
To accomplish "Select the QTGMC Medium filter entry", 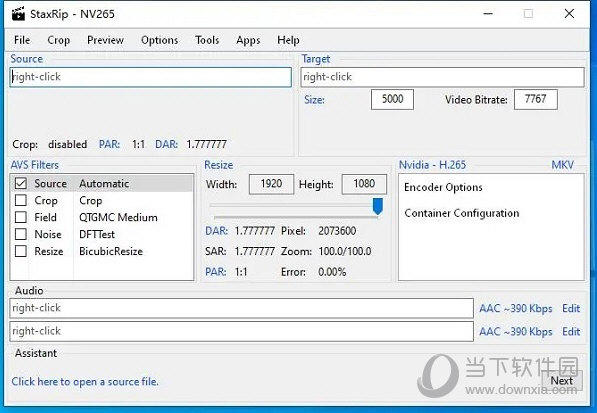I will pyautogui.click(x=118, y=217).
